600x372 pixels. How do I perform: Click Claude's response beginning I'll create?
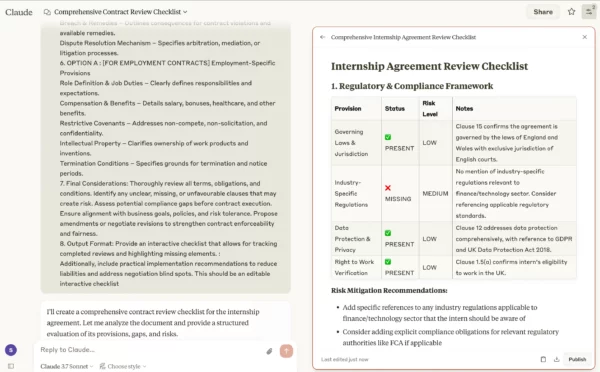[153, 323]
